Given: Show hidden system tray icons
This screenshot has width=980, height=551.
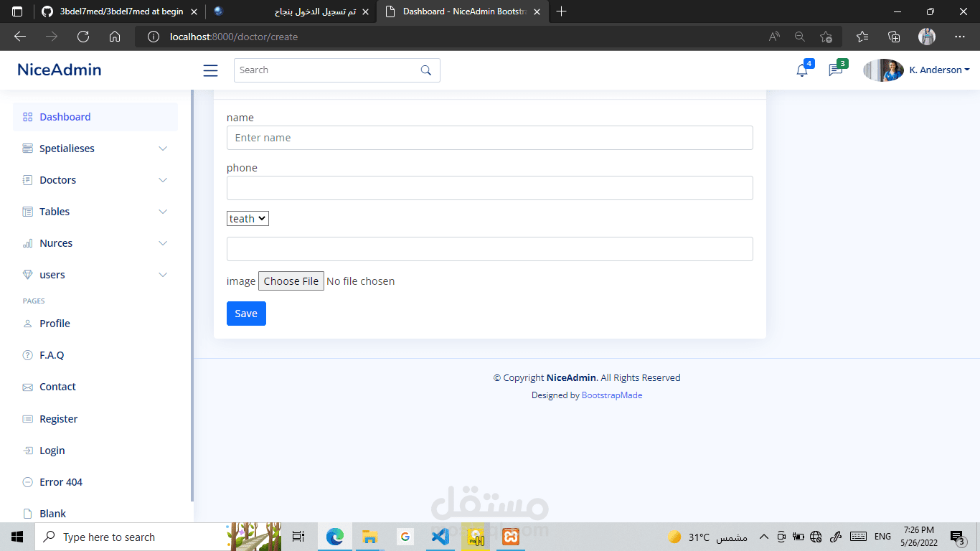Looking at the screenshot, I should tap(763, 537).
